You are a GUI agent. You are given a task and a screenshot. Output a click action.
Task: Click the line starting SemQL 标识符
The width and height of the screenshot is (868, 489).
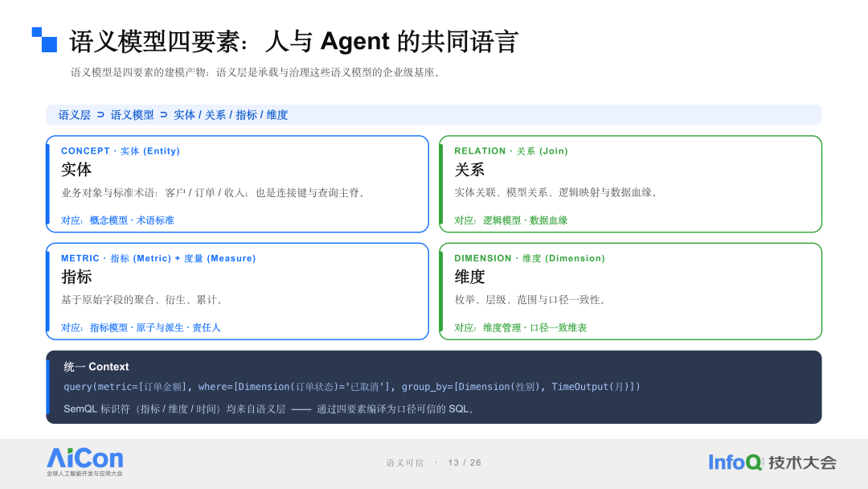click(269, 409)
